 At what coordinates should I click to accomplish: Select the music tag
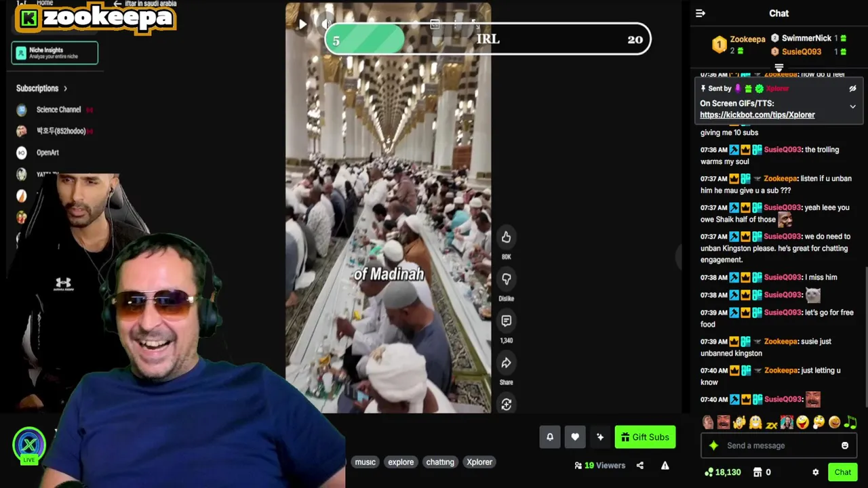coord(365,462)
